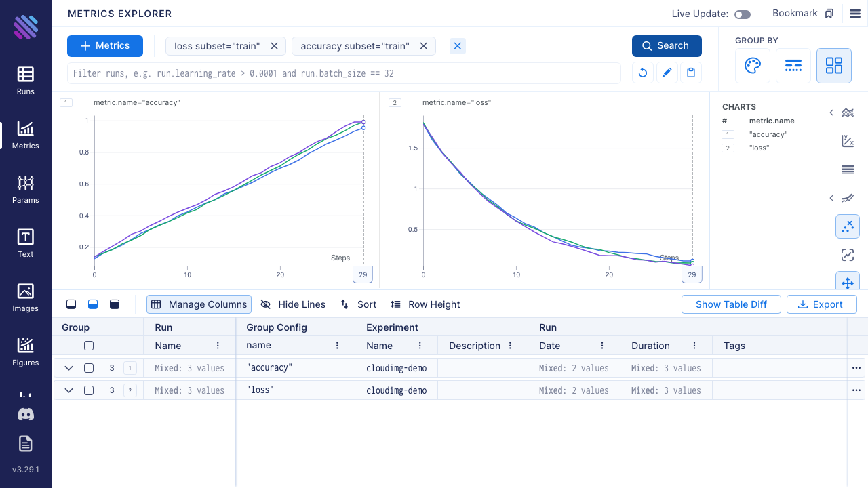The height and width of the screenshot is (488, 868).
Task: Open Experiment Name column options menu
Action: pyautogui.click(x=420, y=346)
